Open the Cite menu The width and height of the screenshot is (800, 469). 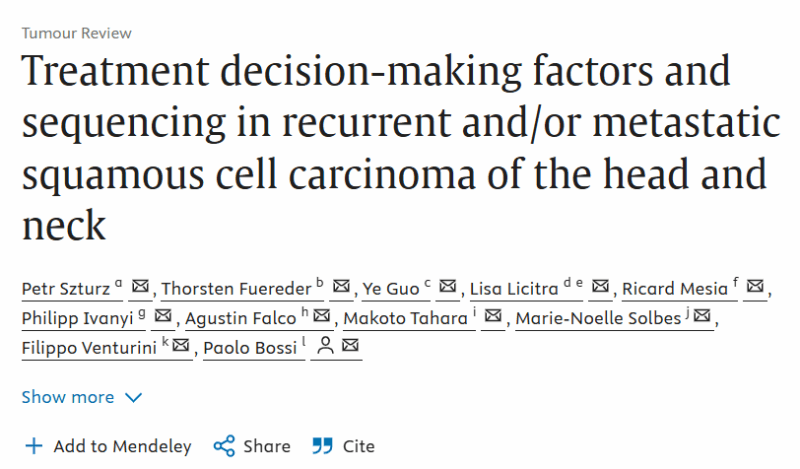(x=344, y=446)
